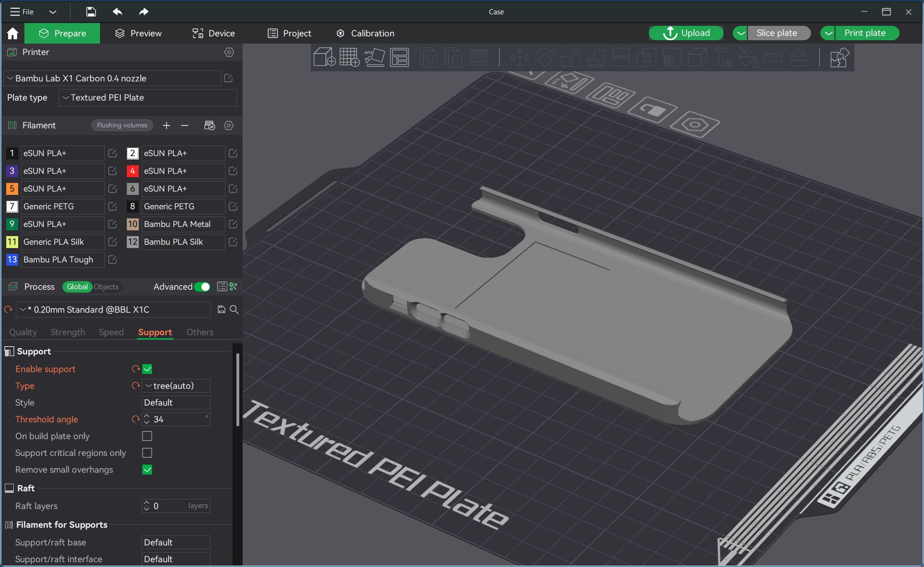The width and height of the screenshot is (924, 567).
Task: Click the compare presets icon
Action: 234,286
